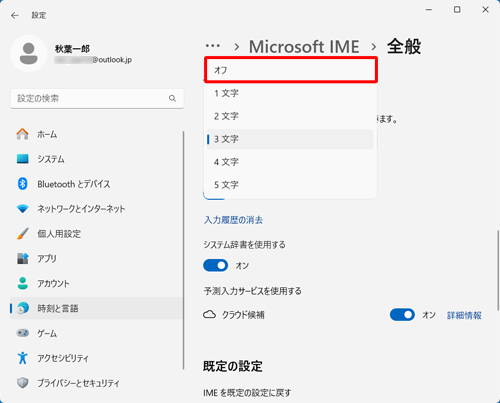Image resolution: width=500 pixels, height=403 pixels.
Task: Click the 既定の設定 section heading
Action: click(x=233, y=366)
